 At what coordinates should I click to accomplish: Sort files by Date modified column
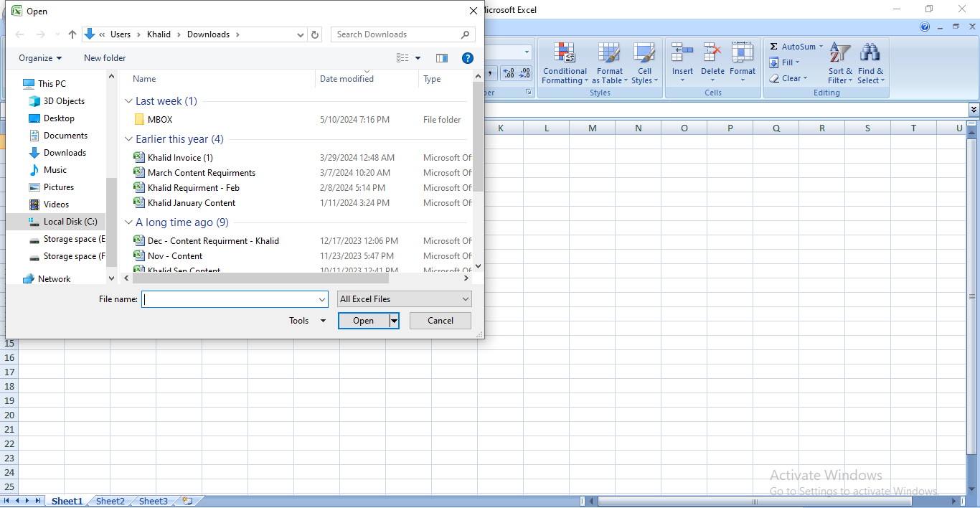367,79
